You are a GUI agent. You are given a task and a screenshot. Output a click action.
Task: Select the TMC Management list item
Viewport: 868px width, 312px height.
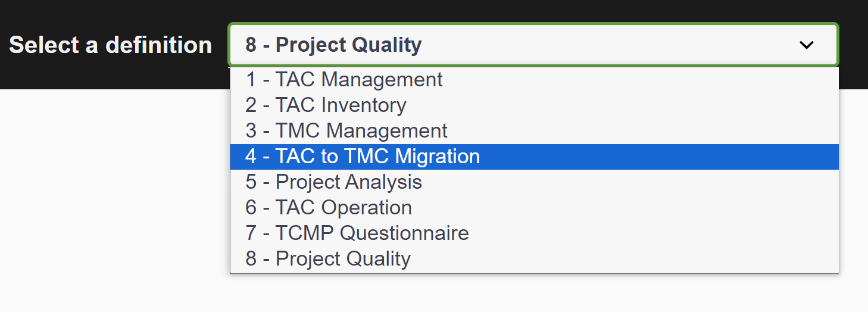coord(346,131)
